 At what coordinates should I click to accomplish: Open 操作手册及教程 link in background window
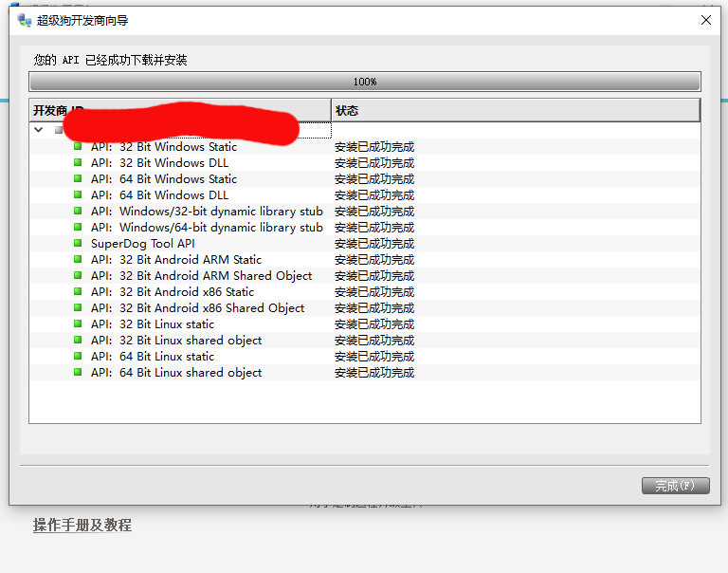pyautogui.click(x=82, y=526)
